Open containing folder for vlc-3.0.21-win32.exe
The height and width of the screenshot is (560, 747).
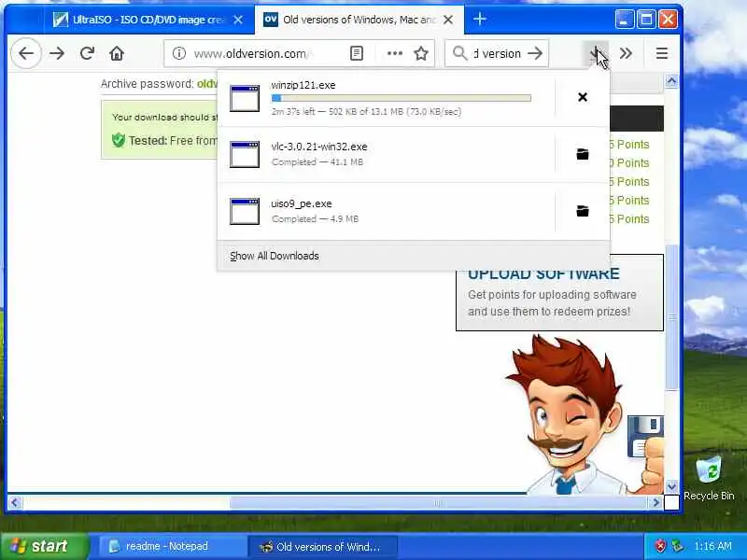tap(582, 154)
